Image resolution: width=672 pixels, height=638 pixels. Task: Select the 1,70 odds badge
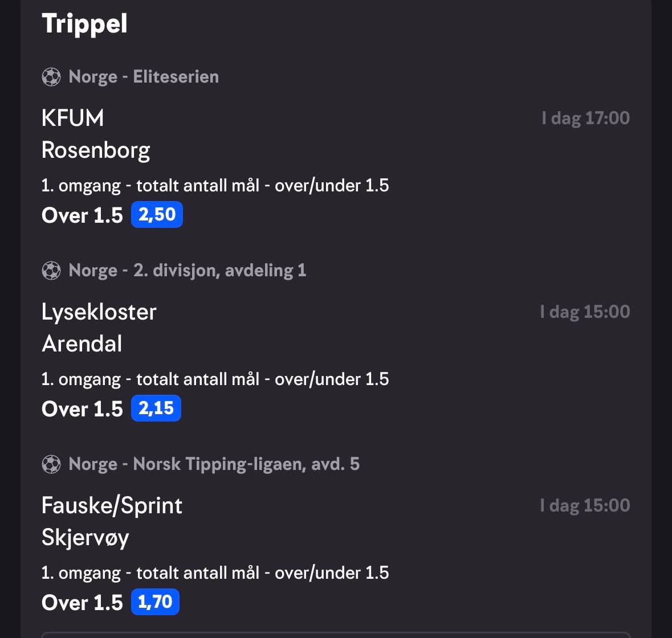tap(155, 602)
